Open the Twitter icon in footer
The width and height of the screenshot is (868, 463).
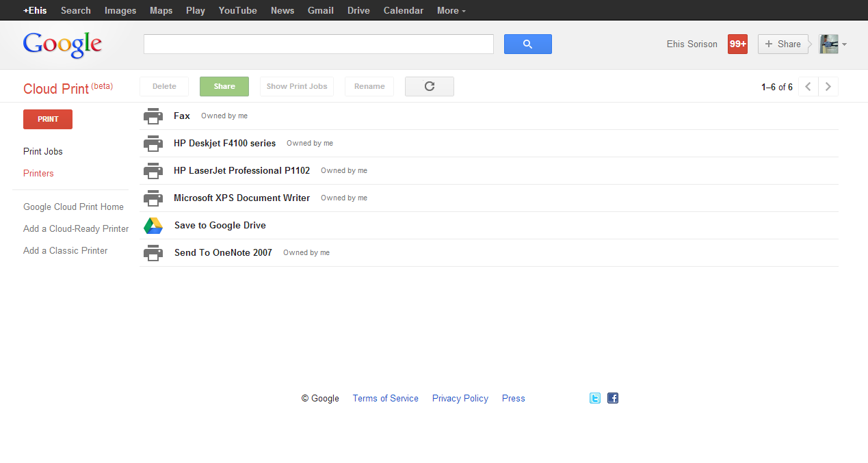click(x=595, y=398)
